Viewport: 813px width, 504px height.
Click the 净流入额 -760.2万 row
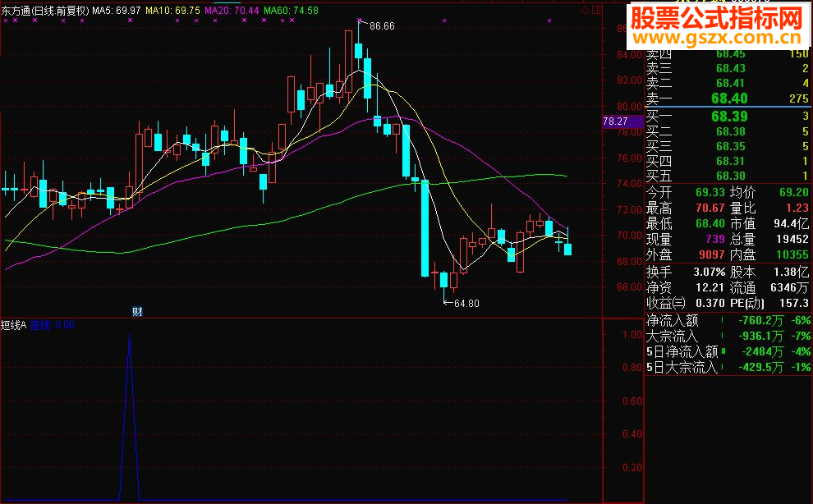(728, 320)
